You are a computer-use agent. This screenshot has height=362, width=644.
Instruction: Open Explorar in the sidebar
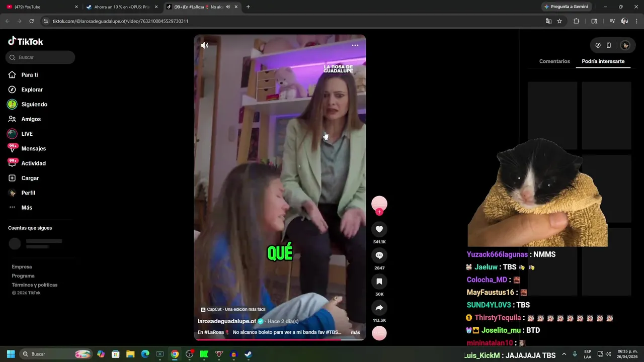pyautogui.click(x=32, y=89)
